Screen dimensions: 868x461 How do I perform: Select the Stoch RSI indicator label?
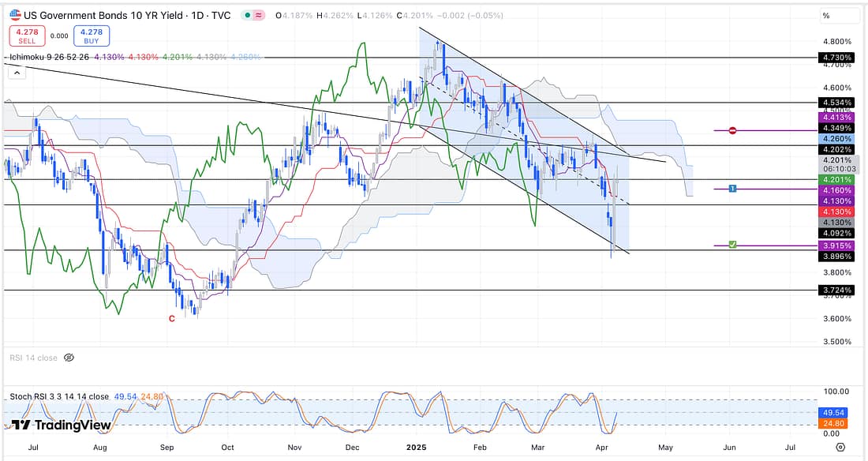coord(59,396)
